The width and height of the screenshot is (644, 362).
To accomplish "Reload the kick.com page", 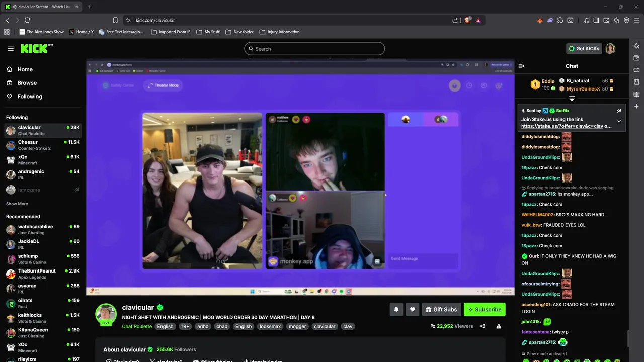I will tap(27, 20).
